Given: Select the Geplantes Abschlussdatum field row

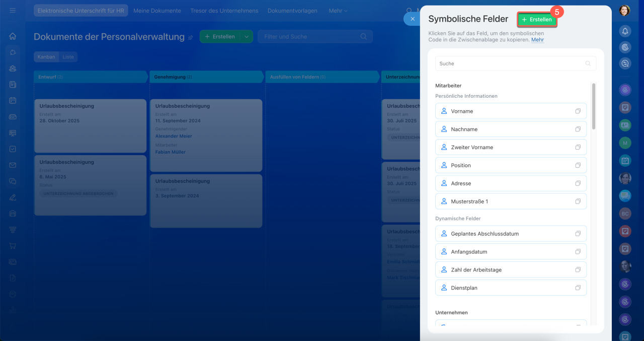Looking at the screenshot, I should (x=511, y=234).
